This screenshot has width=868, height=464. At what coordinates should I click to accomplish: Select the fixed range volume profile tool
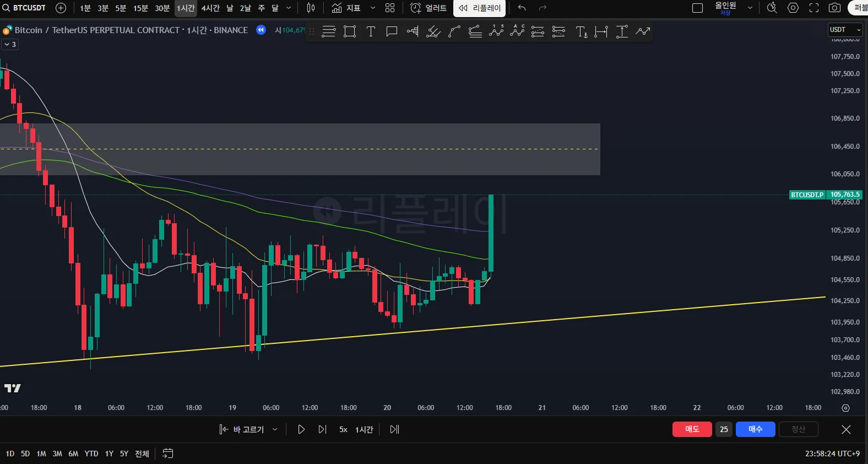pos(413,31)
